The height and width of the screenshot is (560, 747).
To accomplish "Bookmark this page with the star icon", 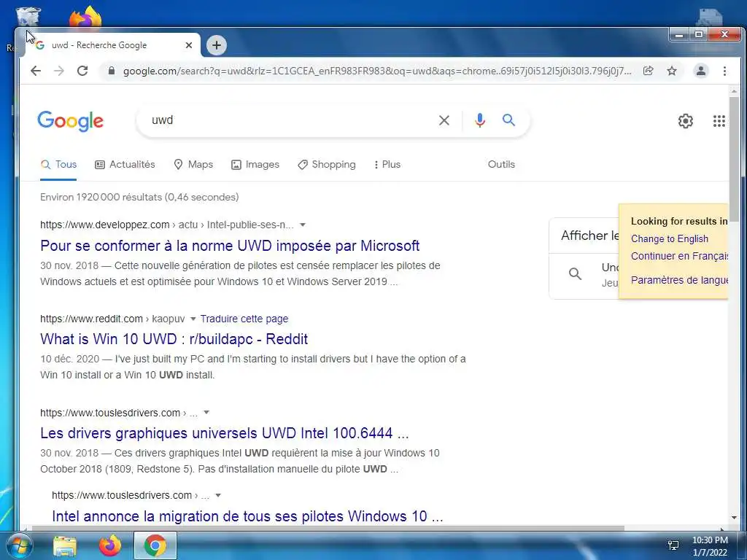I will coord(672,71).
